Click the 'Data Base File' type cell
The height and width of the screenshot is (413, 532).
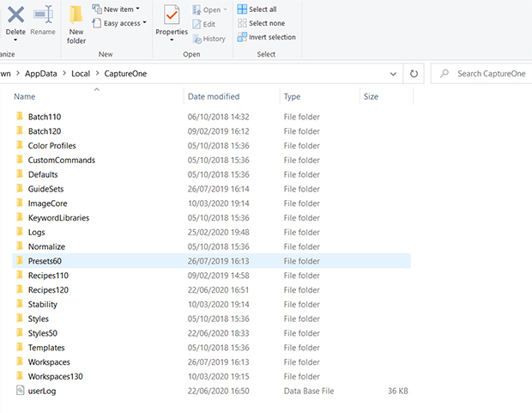309,391
